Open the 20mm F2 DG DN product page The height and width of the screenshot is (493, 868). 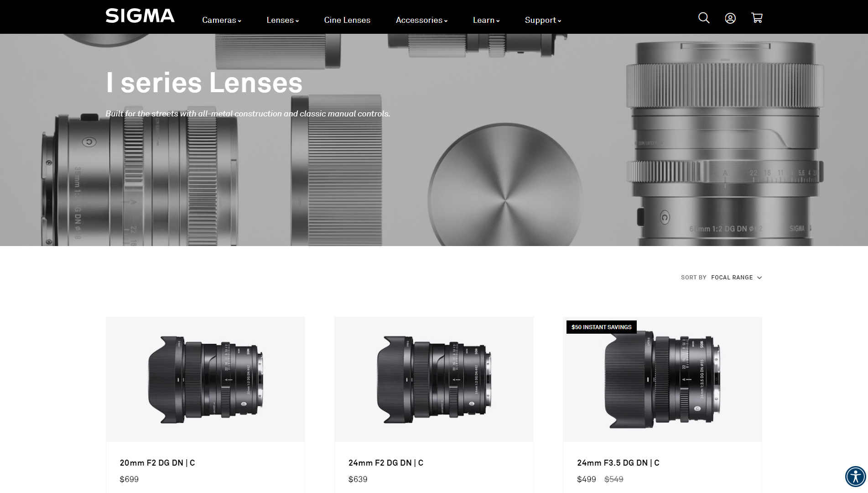click(157, 462)
